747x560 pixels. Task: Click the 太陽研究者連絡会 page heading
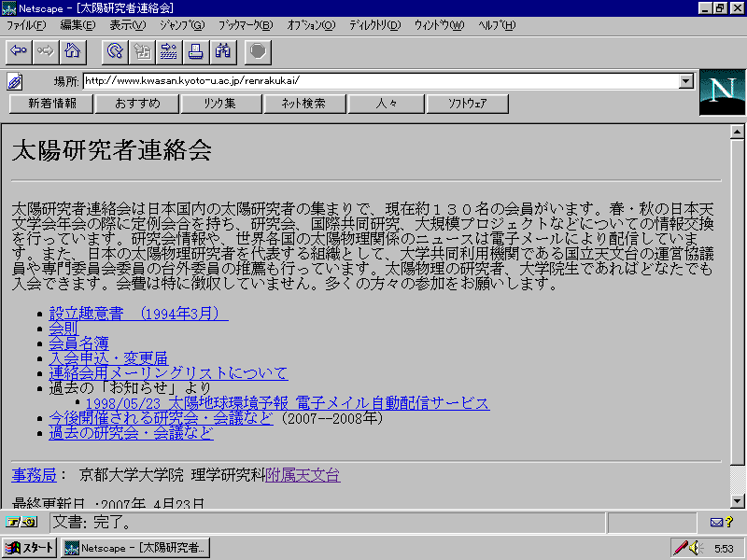point(112,150)
